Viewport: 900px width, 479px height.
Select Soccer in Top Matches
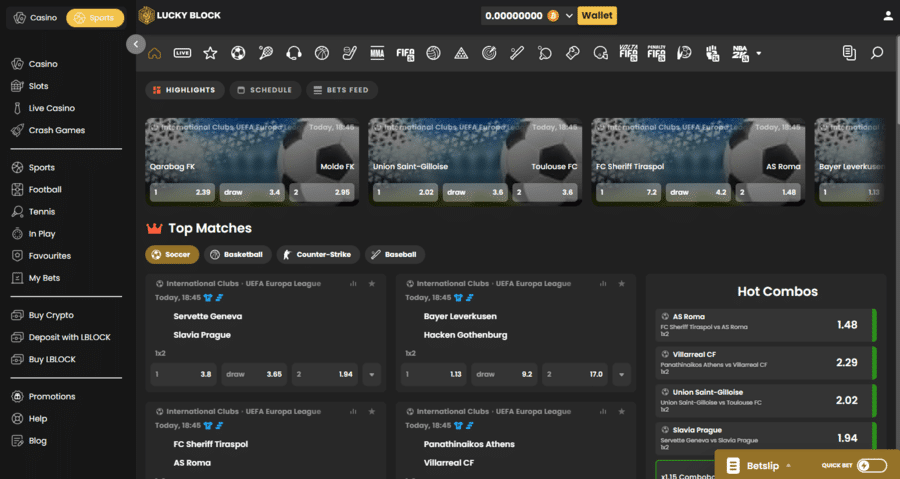point(172,255)
